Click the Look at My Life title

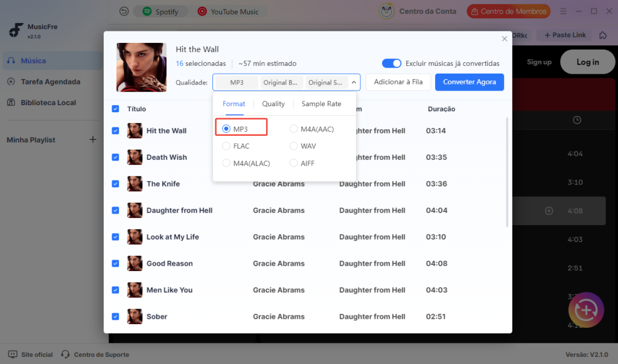tap(173, 237)
